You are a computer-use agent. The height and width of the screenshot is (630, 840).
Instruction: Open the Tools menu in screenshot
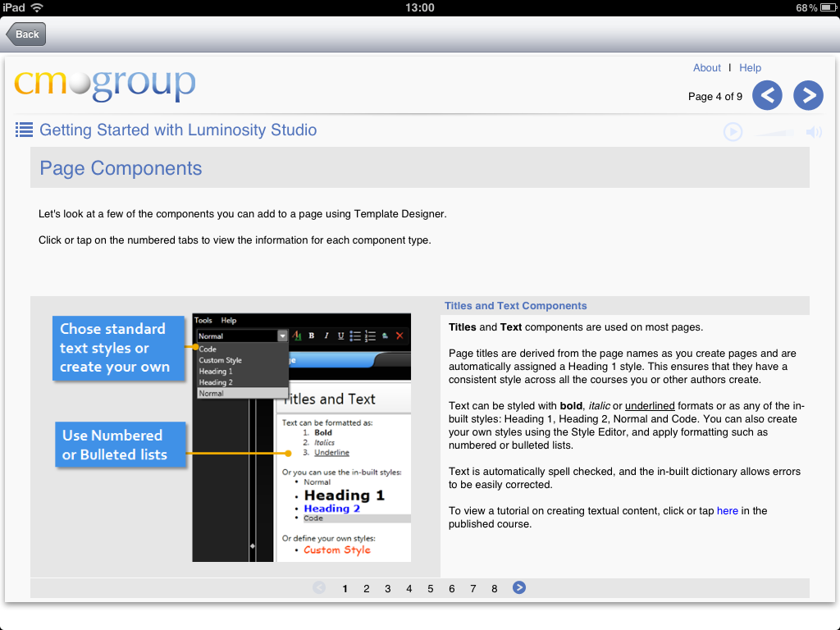point(203,321)
